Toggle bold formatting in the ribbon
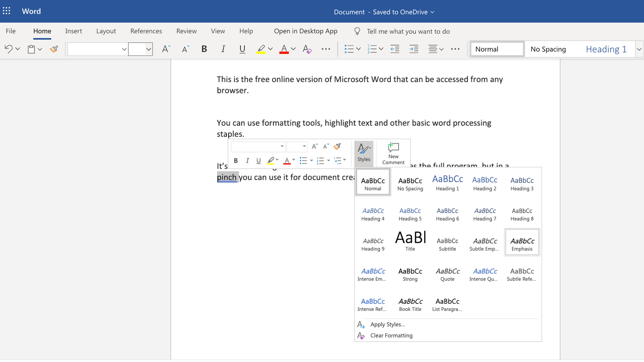The height and width of the screenshot is (362, 644). click(204, 49)
